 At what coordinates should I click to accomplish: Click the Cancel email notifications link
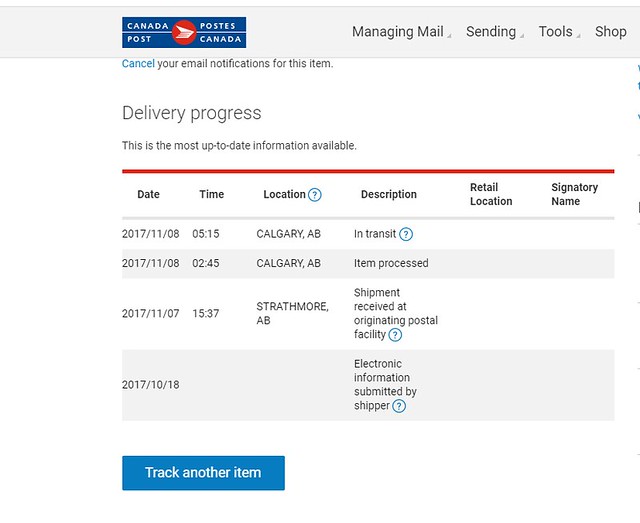138,63
